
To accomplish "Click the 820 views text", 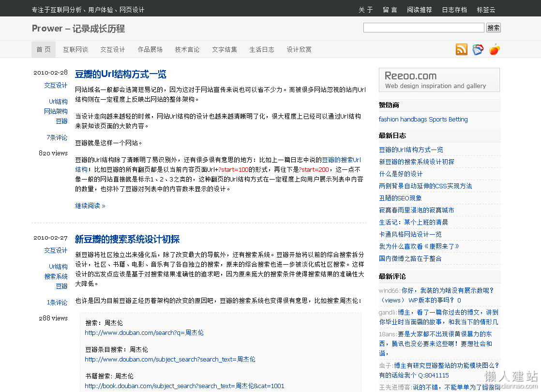I will (x=53, y=153).
